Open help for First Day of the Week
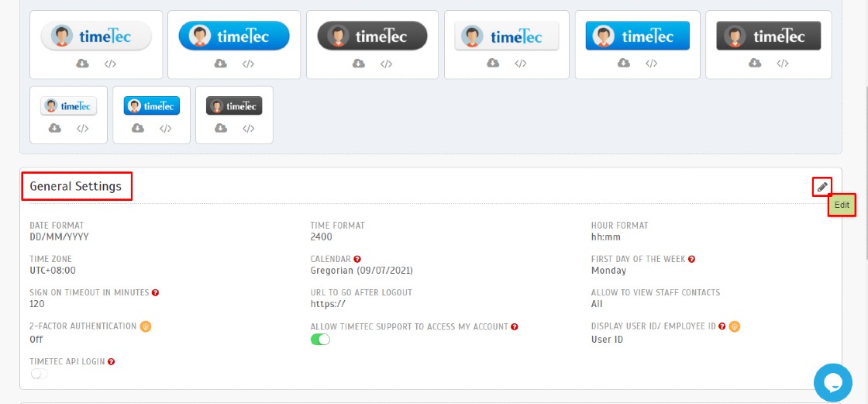Image resolution: width=868 pixels, height=404 pixels. coord(692,259)
